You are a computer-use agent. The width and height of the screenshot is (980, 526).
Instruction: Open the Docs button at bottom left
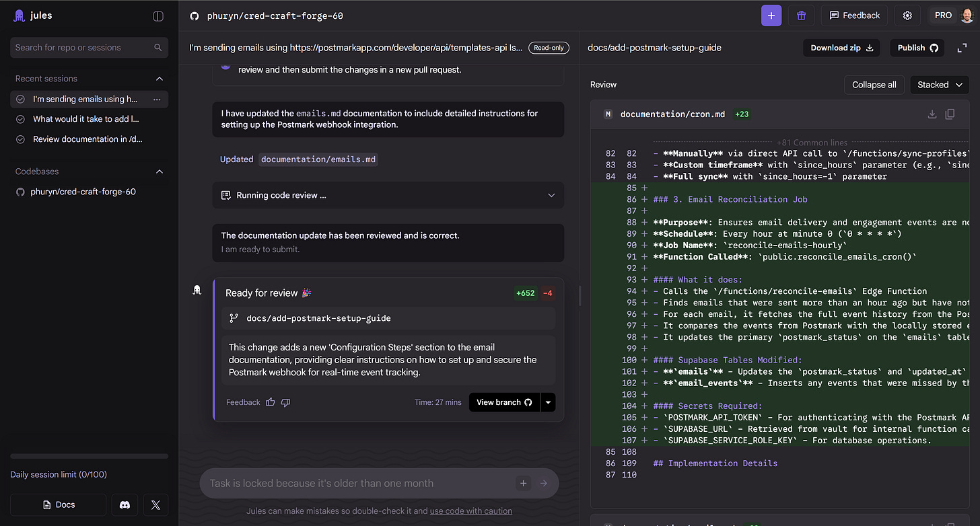click(x=59, y=504)
